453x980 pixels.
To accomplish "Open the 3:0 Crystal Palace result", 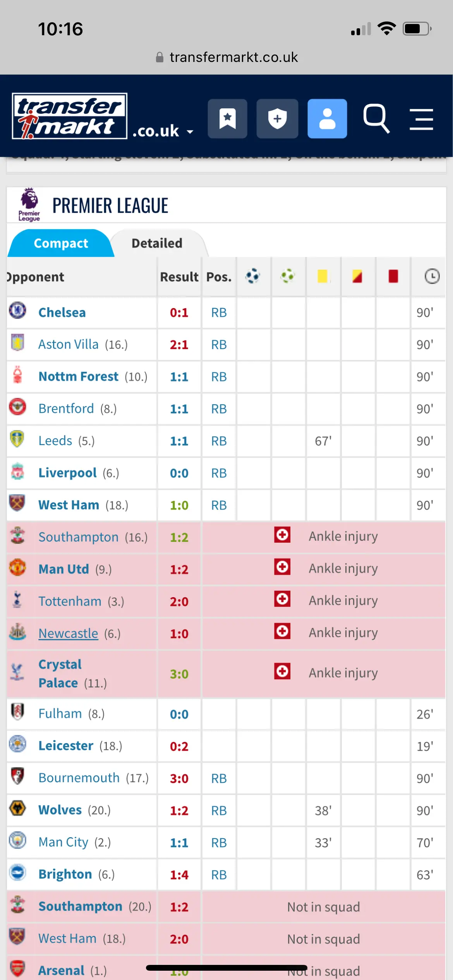I will click(x=179, y=674).
